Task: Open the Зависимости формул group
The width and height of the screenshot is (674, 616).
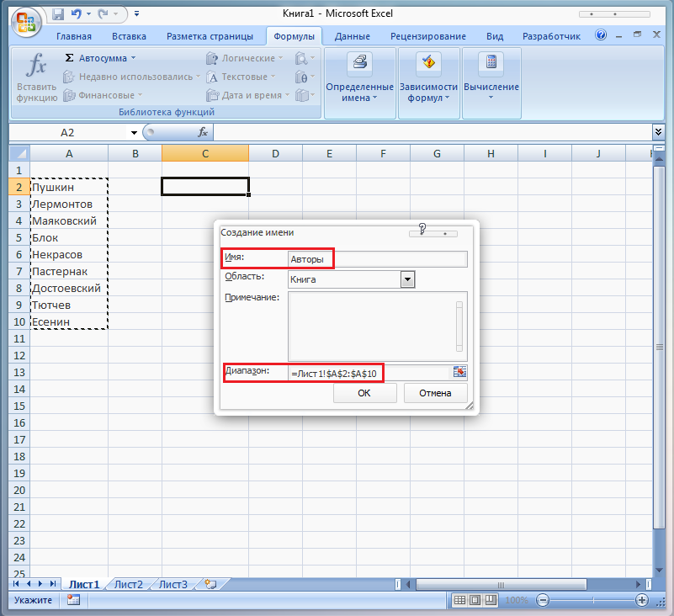Action: click(428, 79)
